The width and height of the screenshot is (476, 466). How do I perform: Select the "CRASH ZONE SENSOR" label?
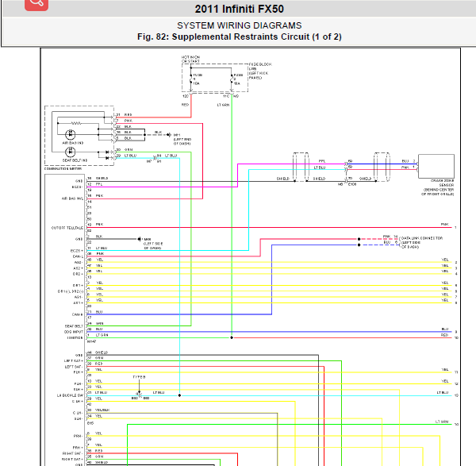click(442, 183)
